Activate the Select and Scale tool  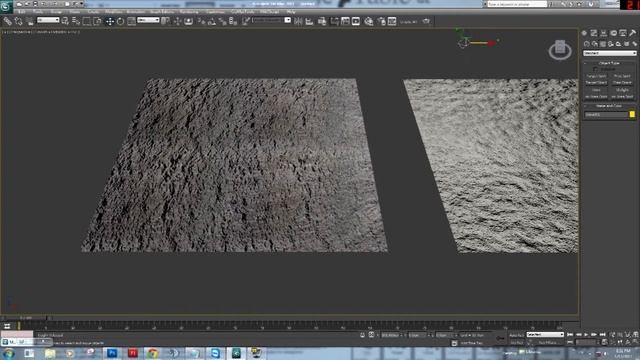pyautogui.click(x=131, y=21)
